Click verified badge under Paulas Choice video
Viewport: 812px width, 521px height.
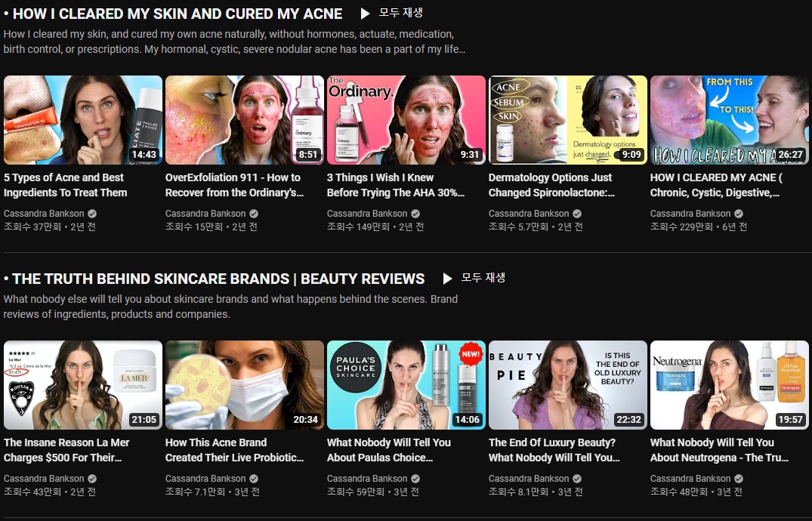click(x=415, y=479)
